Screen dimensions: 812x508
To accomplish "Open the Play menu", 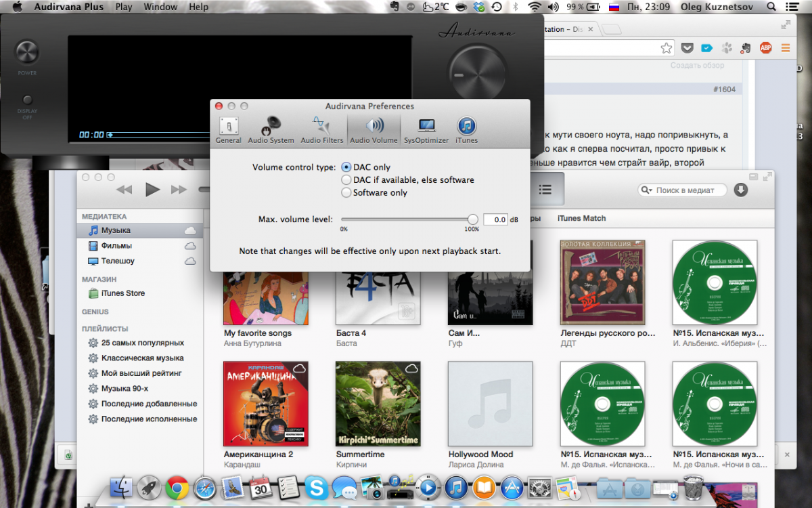I will [x=124, y=7].
